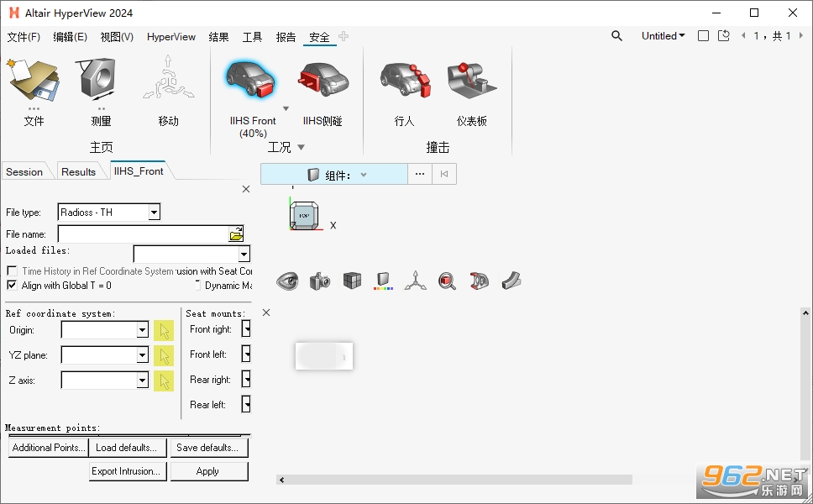Open the Loaded files dropdown
Viewport: 813px width, 504px height.
pos(244,254)
